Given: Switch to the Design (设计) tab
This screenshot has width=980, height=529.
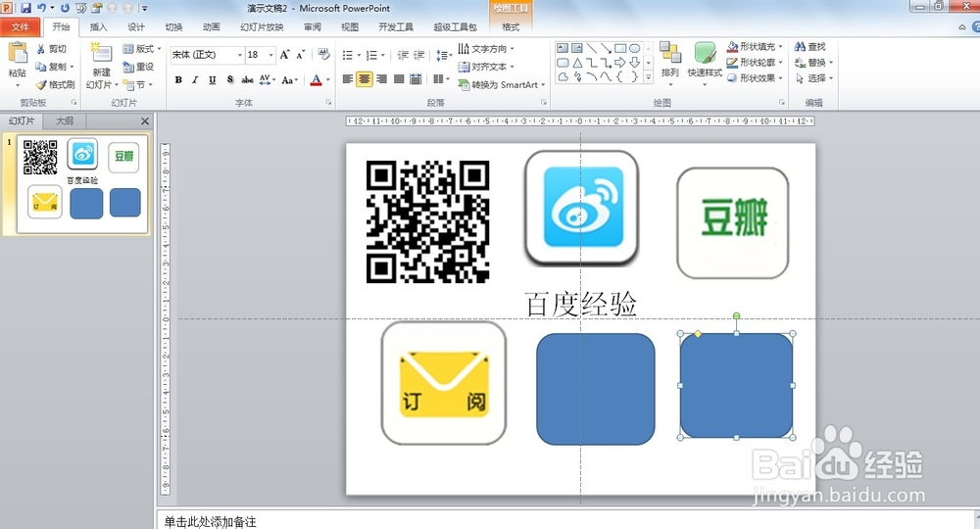Looking at the screenshot, I should (x=135, y=26).
